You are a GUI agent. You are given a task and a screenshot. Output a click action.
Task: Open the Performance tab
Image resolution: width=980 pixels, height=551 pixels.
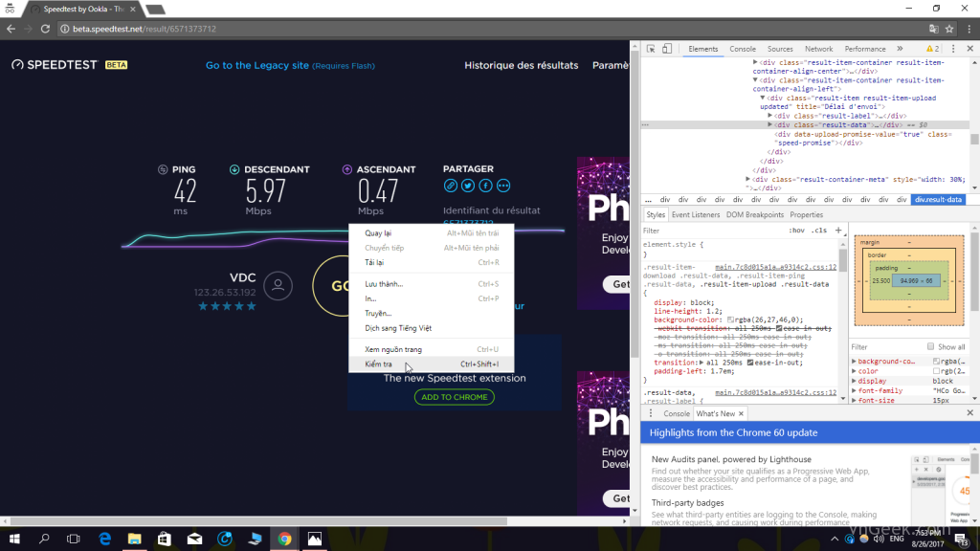(865, 49)
